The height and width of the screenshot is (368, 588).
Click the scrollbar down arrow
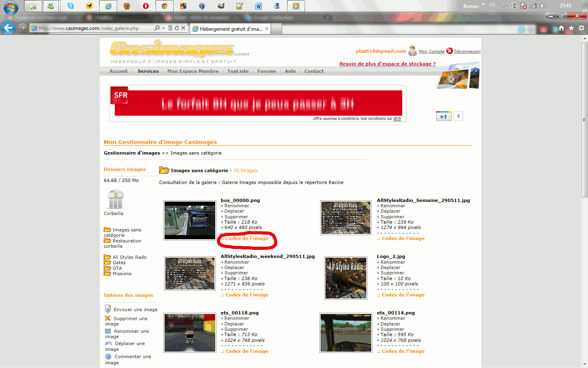pos(584,364)
